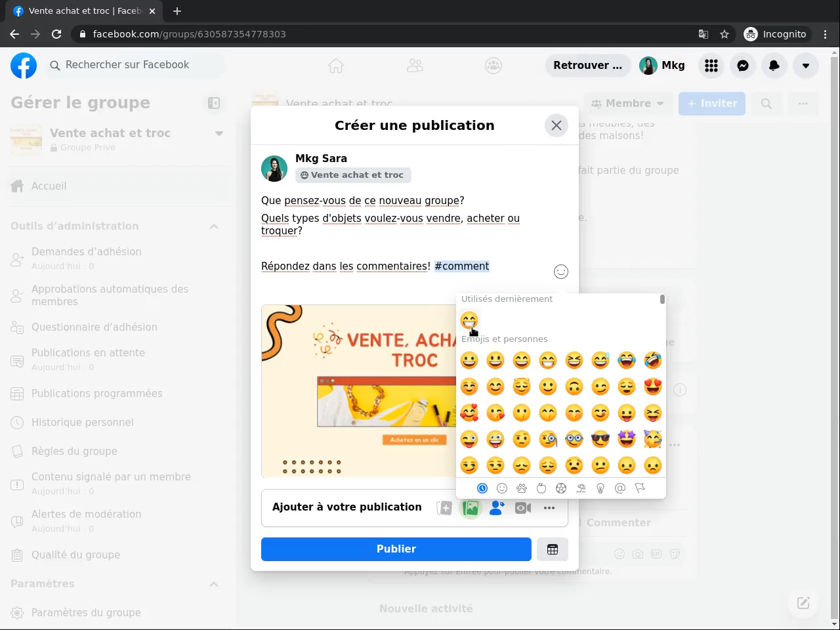The height and width of the screenshot is (630, 840).
Task: Collapse the Gérer le groupe sidebar panel
Action: point(214,103)
